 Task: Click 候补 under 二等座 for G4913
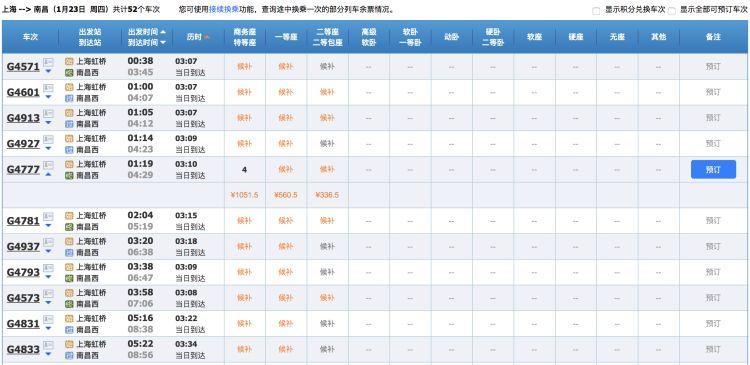(327, 118)
